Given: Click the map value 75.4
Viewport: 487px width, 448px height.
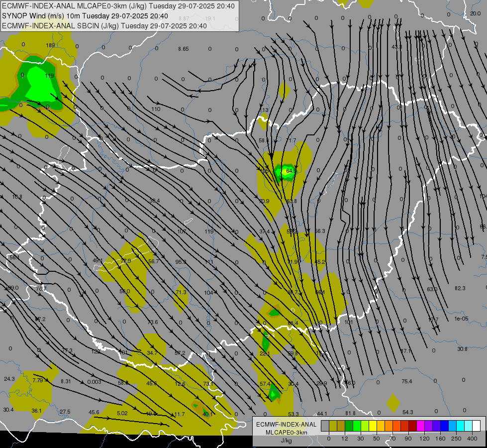Looking at the screenshot, I should point(406,381).
